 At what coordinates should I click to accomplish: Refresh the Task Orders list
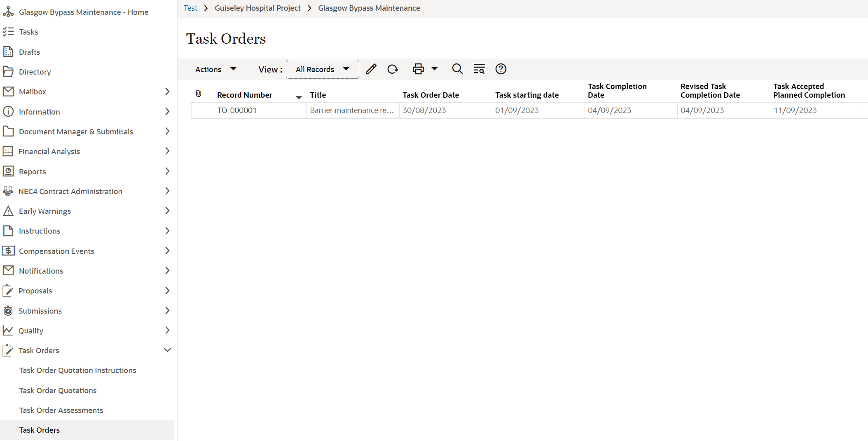[x=392, y=69]
